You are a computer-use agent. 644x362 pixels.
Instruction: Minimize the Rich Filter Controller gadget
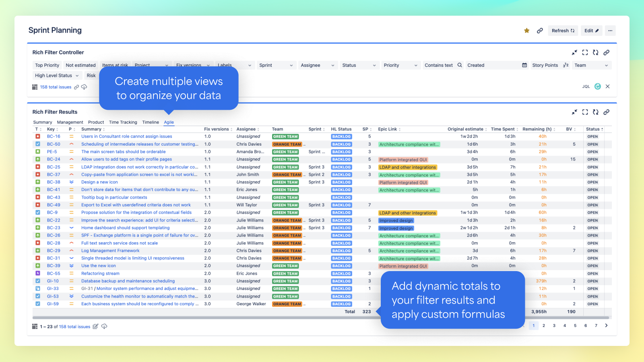point(574,52)
